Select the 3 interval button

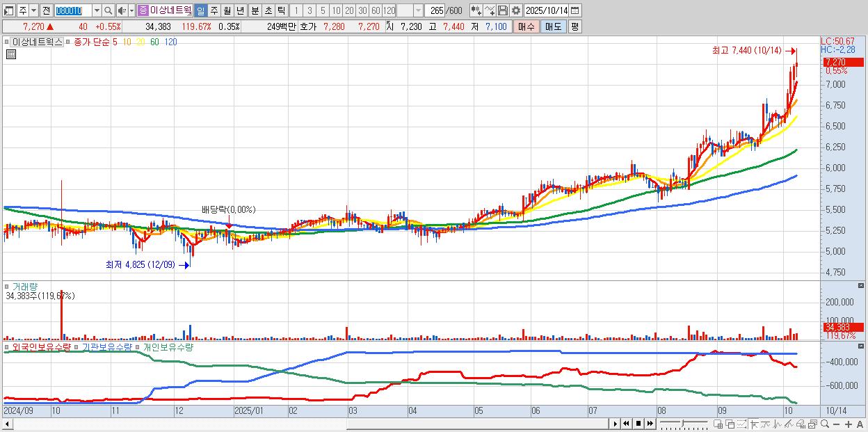tap(310, 10)
